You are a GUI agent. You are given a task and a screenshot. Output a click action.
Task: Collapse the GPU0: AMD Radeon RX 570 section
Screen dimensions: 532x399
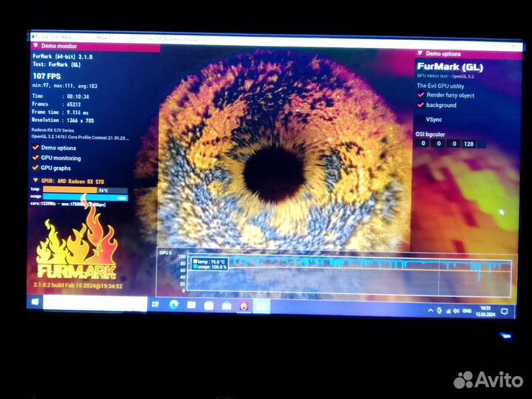[x=35, y=180]
